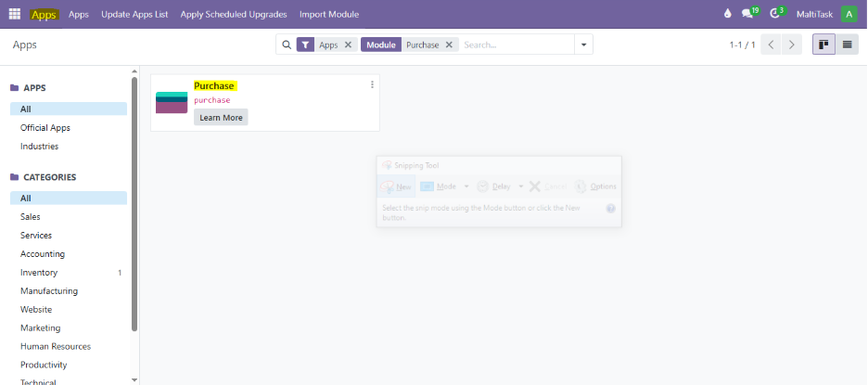Switch to Kanban view
The width and height of the screenshot is (868, 385).
tap(823, 45)
